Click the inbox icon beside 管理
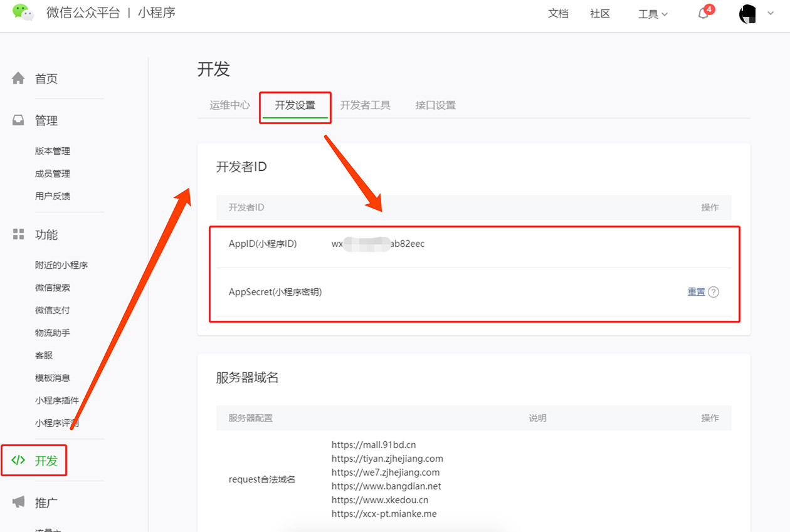Image resolution: width=790 pixels, height=532 pixels. tap(18, 120)
